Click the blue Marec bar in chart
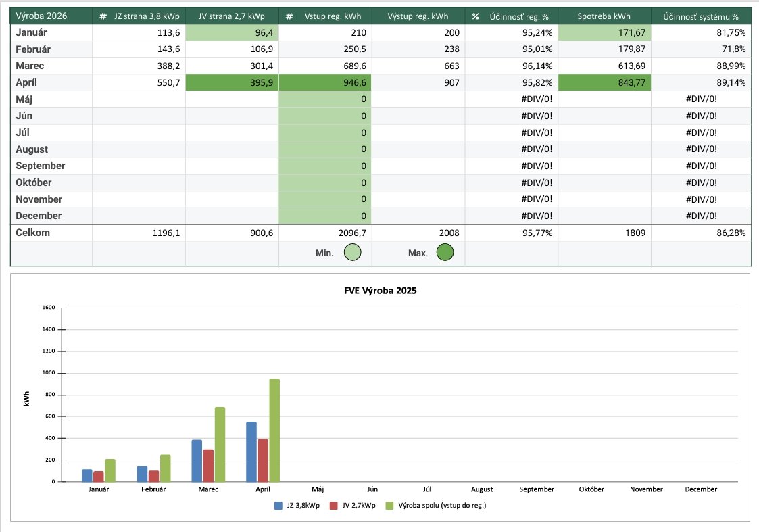 coord(197,460)
